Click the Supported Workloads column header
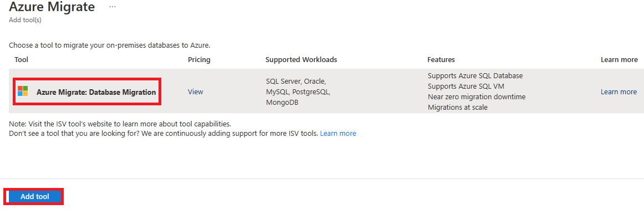The image size is (644, 209). (301, 59)
